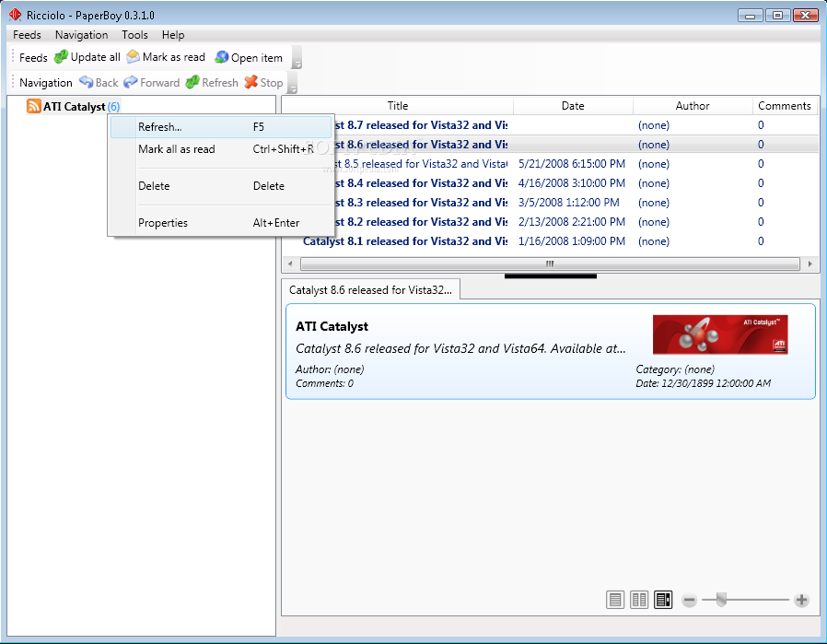Click the horizontal scrollbar thumb in list
This screenshot has height=644, width=827.
coord(550,263)
